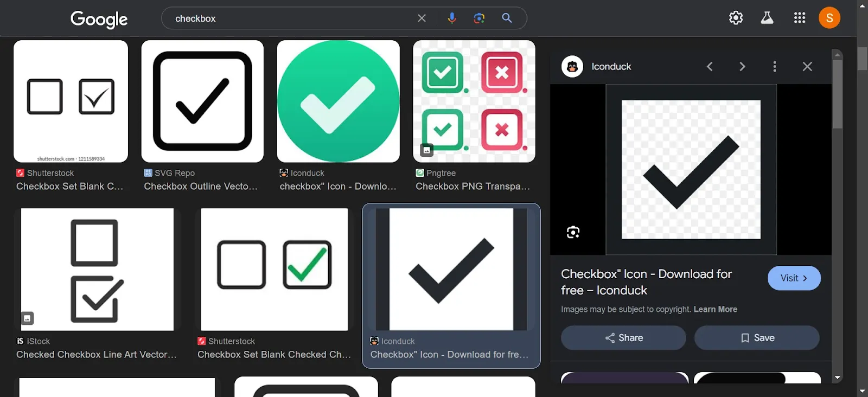Click the Iconduck penguin logo in preview panel
Image resolution: width=868 pixels, height=397 pixels.
click(572, 66)
